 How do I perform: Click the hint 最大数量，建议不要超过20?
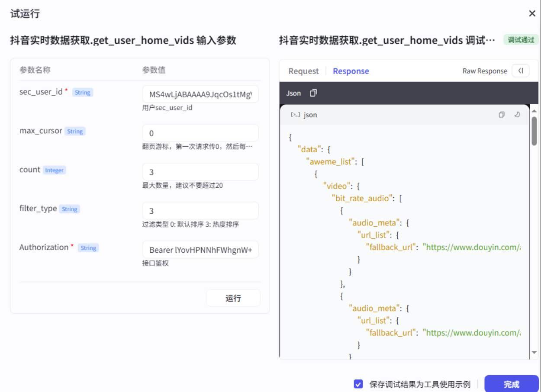tap(183, 186)
